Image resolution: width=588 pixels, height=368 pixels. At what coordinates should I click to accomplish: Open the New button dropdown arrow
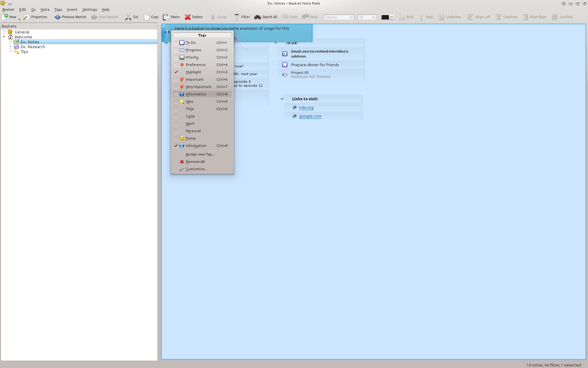(19, 19)
